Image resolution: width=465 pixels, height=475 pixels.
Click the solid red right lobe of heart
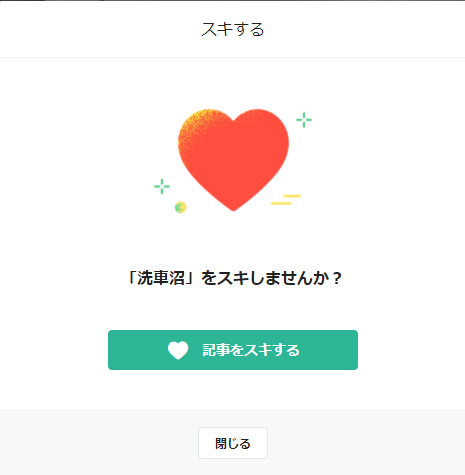pyautogui.click(x=263, y=137)
